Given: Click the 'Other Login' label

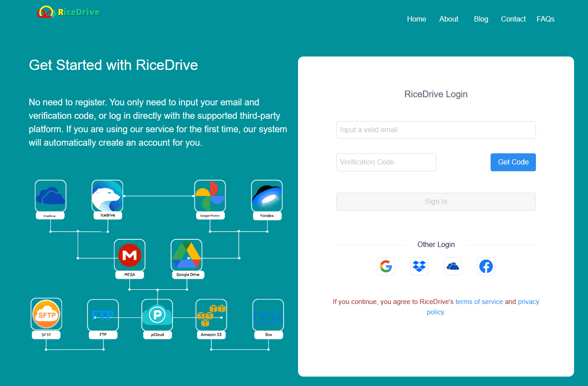Looking at the screenshot, I should coord(436,244).
